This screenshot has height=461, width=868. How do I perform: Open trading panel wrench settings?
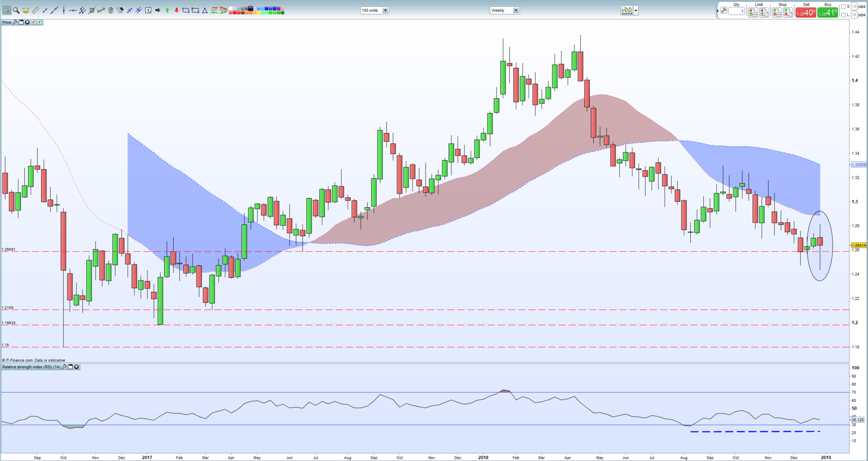[x=724, y=10]
